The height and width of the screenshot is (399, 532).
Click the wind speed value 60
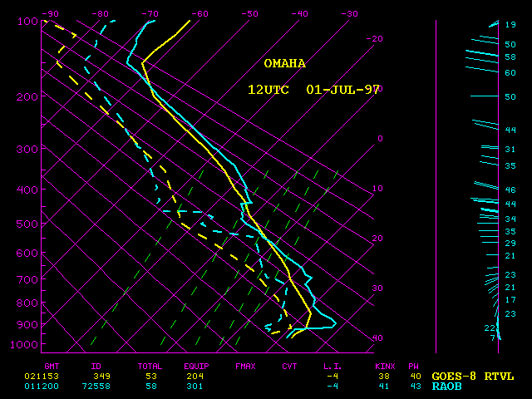point(510,72)
